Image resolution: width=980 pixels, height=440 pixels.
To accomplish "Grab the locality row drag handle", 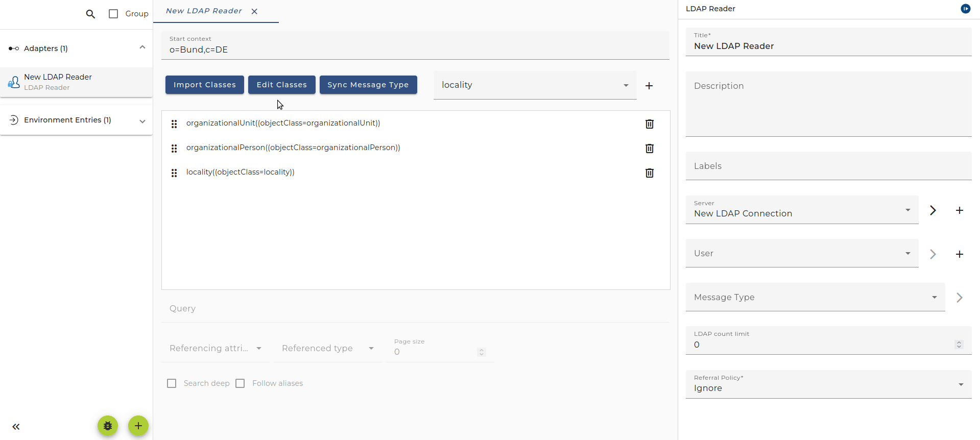I will click(174, 173).
